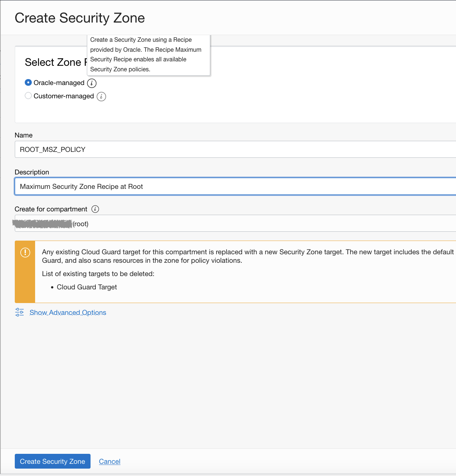
Task: Click the info icon showing the Recipe tooltip
Action: [92, 83]
